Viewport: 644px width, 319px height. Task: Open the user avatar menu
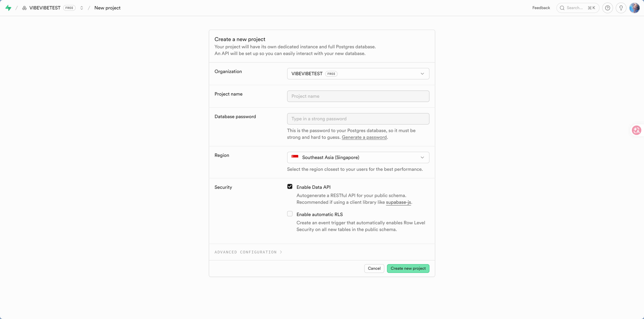[634, 8]
